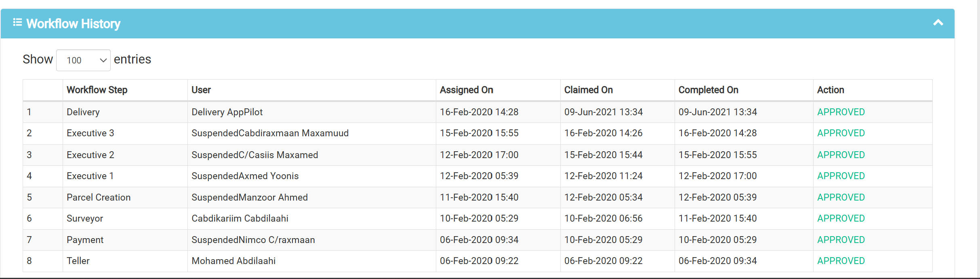Sort by the Action column header

pyautogui.click(x=831, y=90)
